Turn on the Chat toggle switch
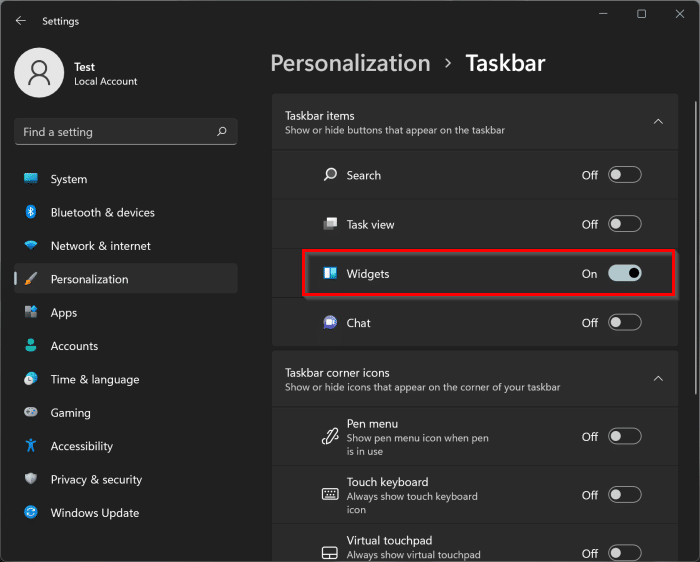 (625, 322)
